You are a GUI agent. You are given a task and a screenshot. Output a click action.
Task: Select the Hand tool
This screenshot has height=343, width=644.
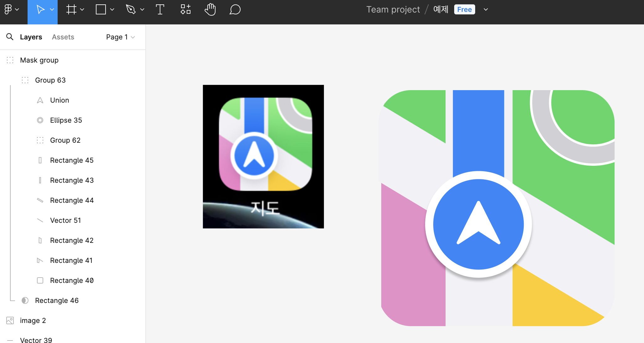[x=210, y=9]
